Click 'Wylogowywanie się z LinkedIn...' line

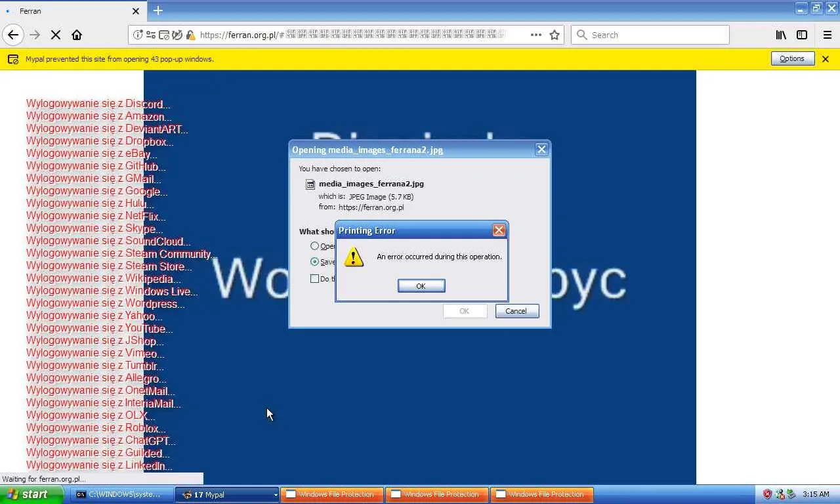[x=99, y=466]
